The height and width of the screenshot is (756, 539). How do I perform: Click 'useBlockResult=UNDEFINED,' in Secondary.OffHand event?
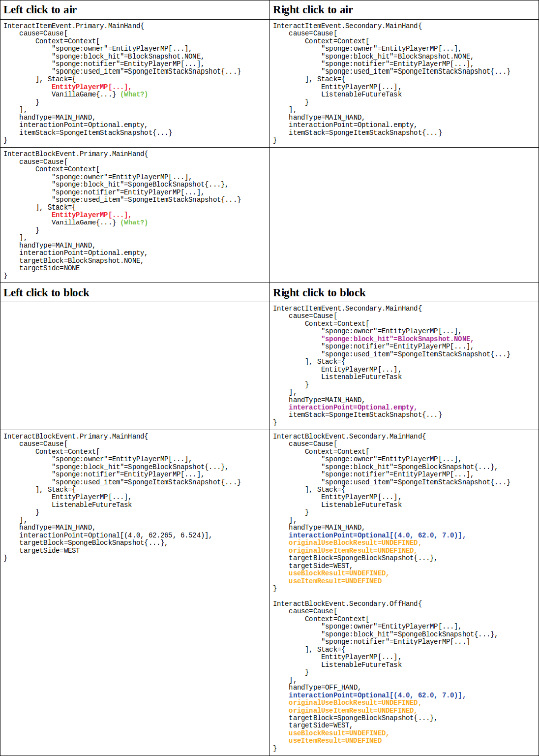point(339,733)
